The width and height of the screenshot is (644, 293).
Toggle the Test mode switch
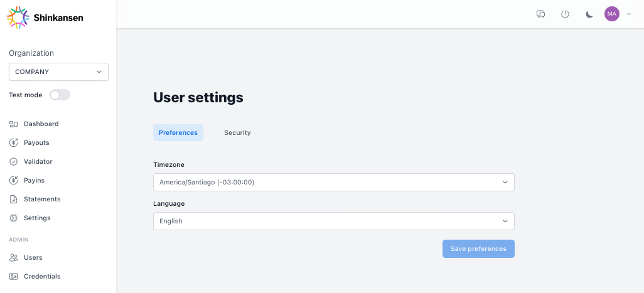pos(60,95)
